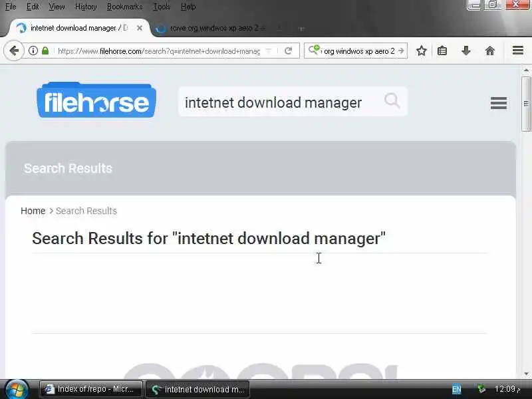Open the Help menu
The image size is (532, 399).
point(188,7)
